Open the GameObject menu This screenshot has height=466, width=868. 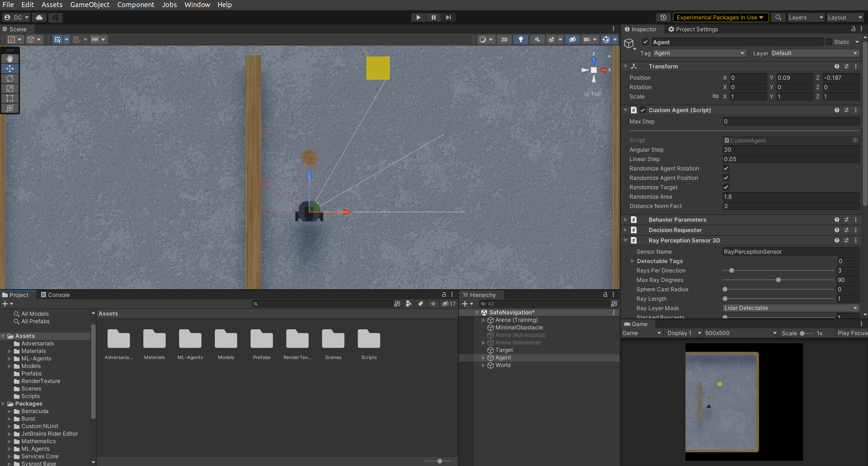click(x=90, y=5)
